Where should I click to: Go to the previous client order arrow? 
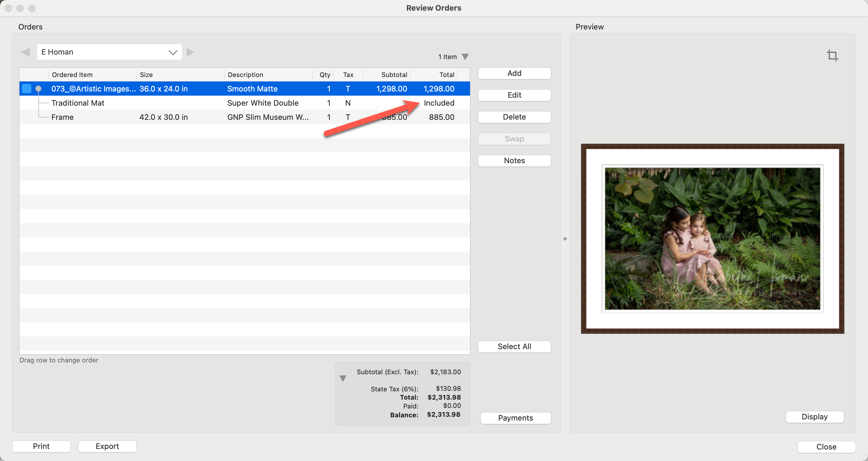coord(26,52)
